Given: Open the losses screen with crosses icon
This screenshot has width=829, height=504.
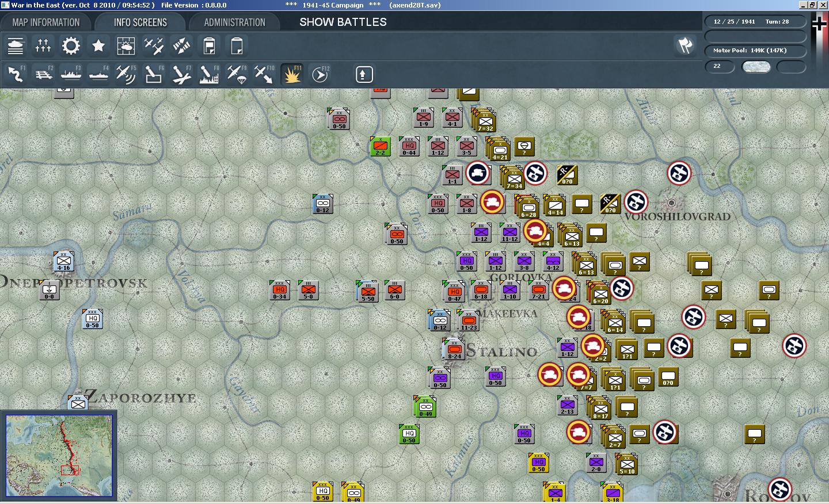Looking at the screenshot, I should click(x=43, y=45).
